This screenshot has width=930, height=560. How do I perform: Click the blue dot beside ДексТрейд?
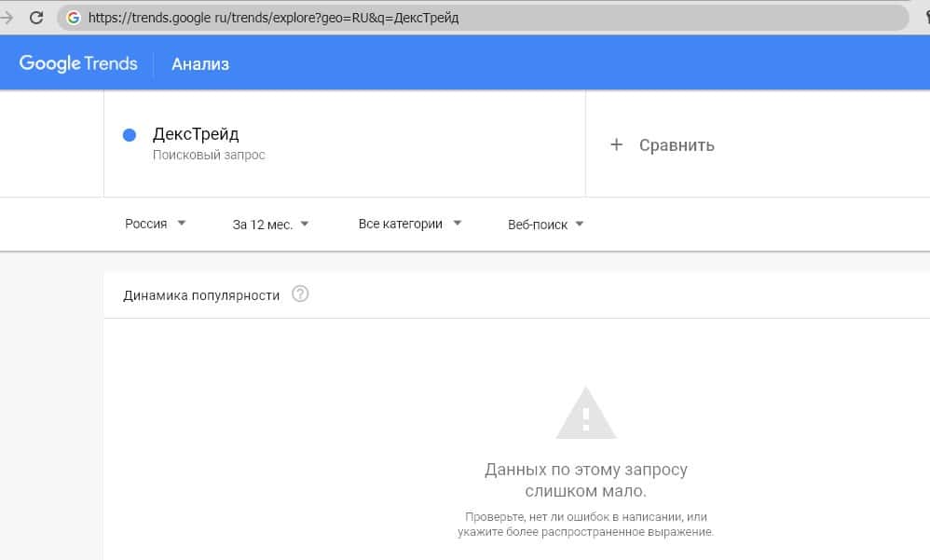130,136
